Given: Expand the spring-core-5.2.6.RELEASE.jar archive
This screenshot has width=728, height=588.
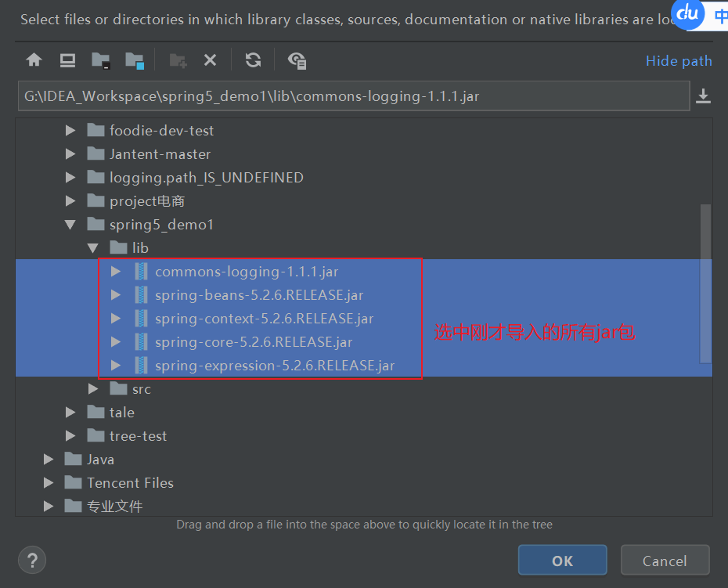Looking at the screenshot, I should point(116,342).
